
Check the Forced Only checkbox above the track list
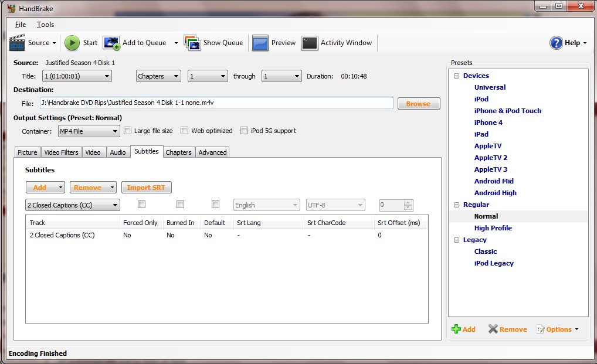click(142, 204)
